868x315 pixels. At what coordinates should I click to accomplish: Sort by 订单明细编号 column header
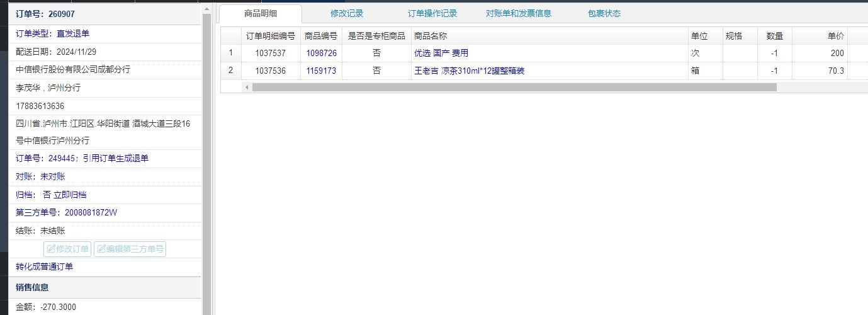coord(271,36)
